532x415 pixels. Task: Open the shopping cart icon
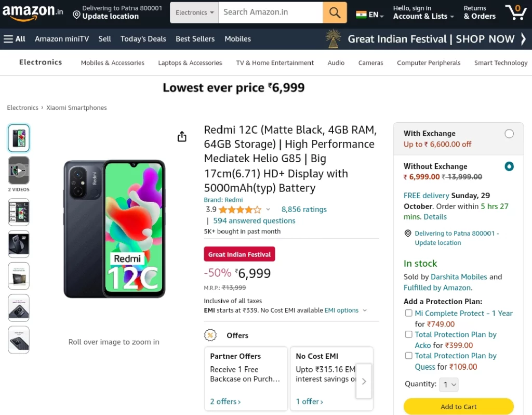pyautogui.click(x=516, y=12)
